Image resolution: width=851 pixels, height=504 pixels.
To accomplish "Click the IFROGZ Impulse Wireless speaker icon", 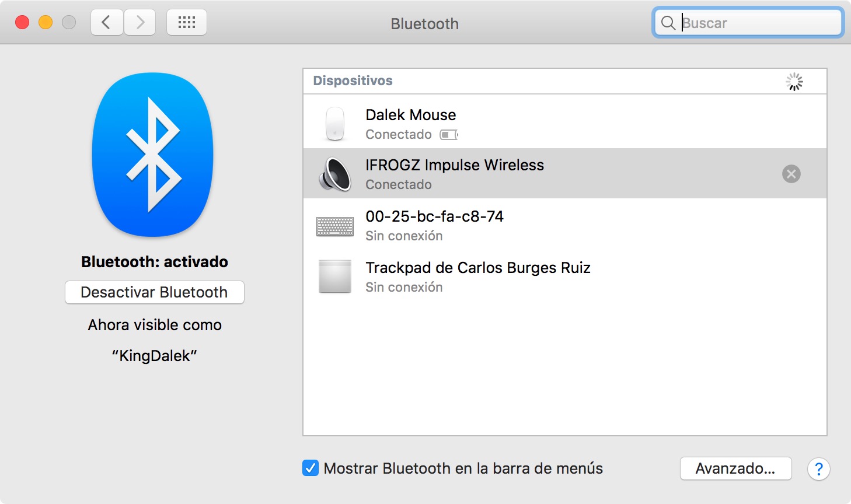I will [x=335, y=174].
